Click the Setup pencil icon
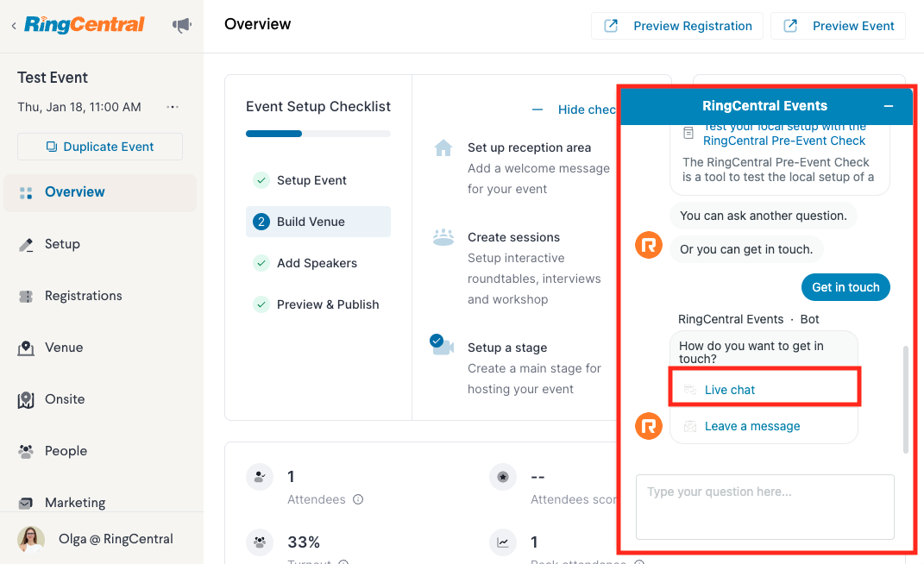 pyautogui.click(x=26, y=245)
